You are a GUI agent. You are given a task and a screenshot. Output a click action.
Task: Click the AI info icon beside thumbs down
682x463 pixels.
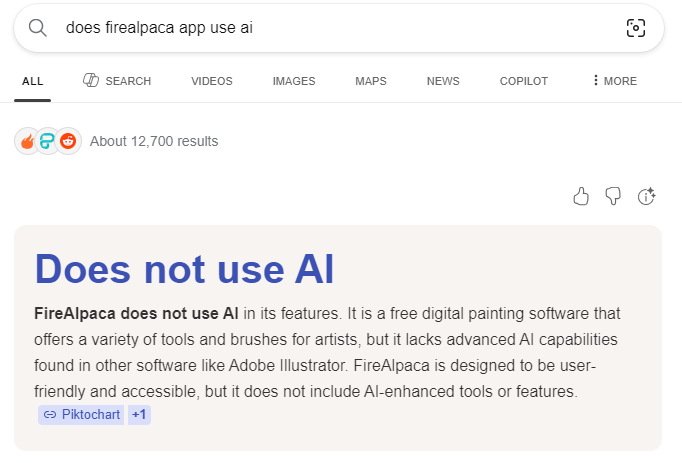tap(646, 196)
